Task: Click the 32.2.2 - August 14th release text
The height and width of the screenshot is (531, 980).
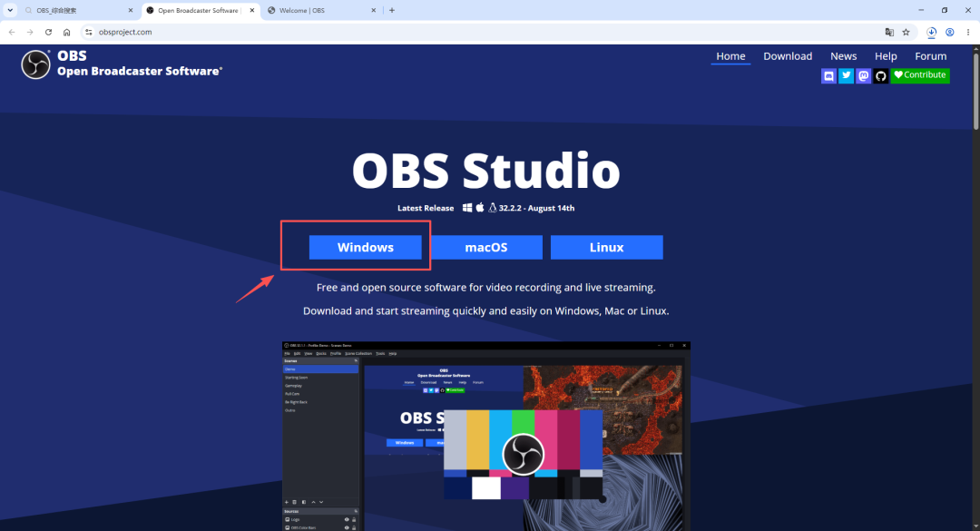Action: (x=536, y=208)
